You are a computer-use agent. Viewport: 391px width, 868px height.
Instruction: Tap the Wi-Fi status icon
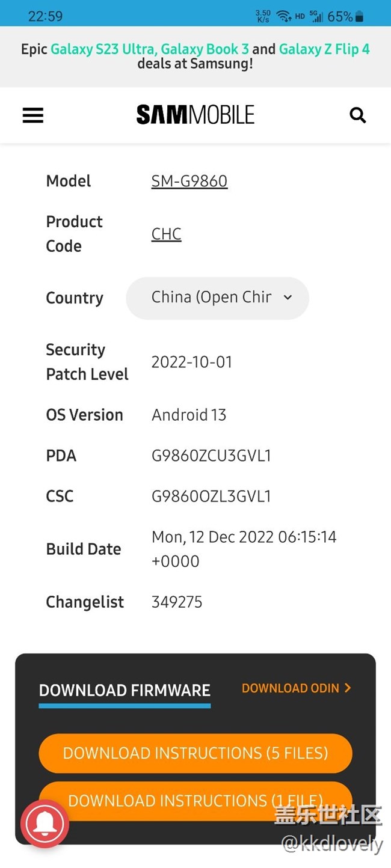[x=283, y=16]
